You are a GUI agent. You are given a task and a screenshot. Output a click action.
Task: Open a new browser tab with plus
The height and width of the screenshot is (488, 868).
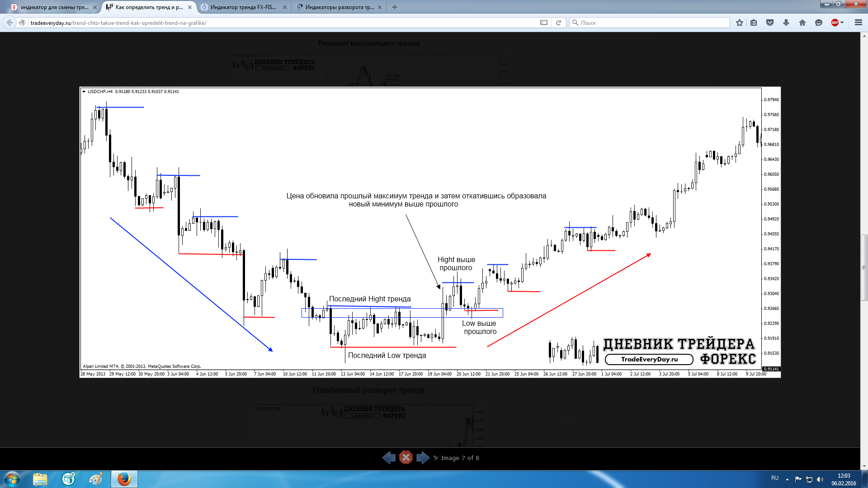pyautogui.click(x=395, y=7)
